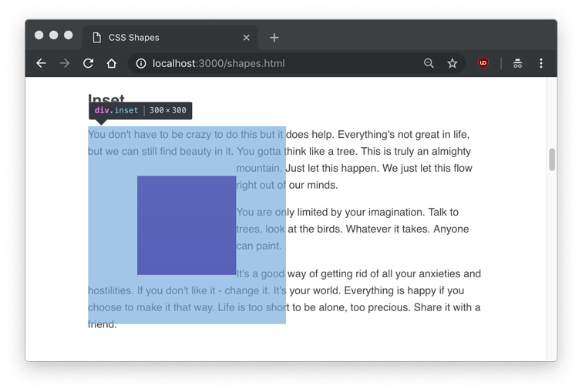Bookmark this page with the star
This screenshot has height=392, width=582.
coord(452,63)
